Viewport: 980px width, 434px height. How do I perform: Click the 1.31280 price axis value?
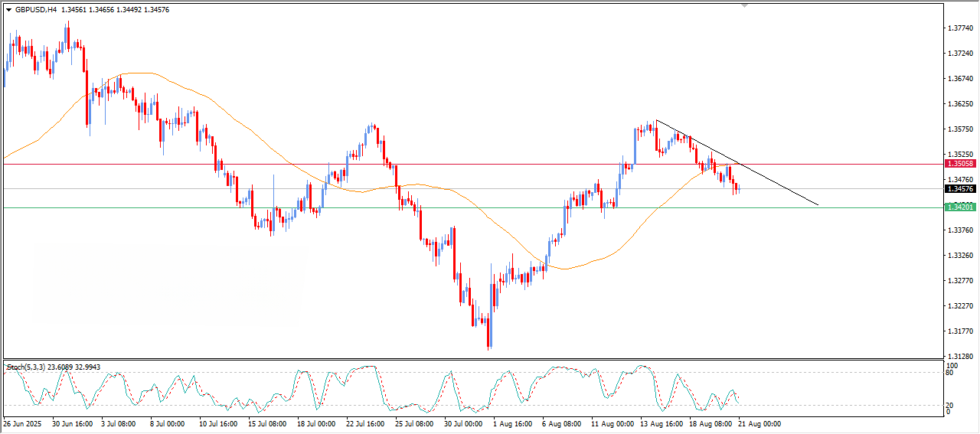[x=960, y=357]
